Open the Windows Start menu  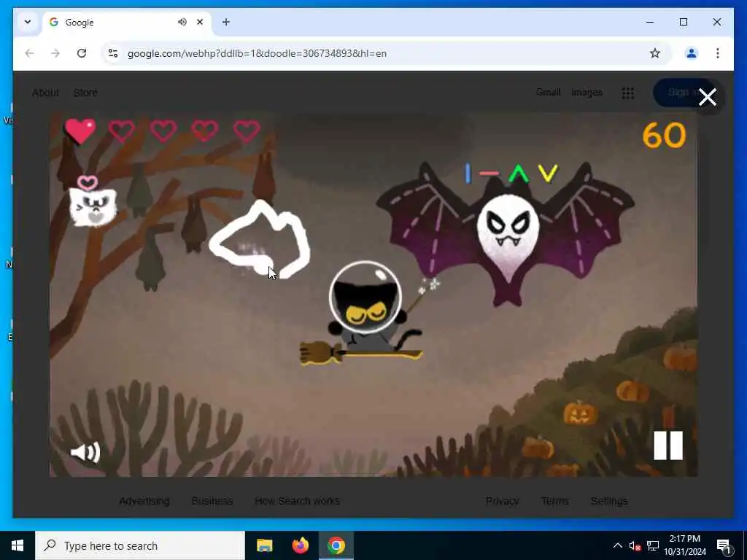pyautogui.click(x=18, y=545)
